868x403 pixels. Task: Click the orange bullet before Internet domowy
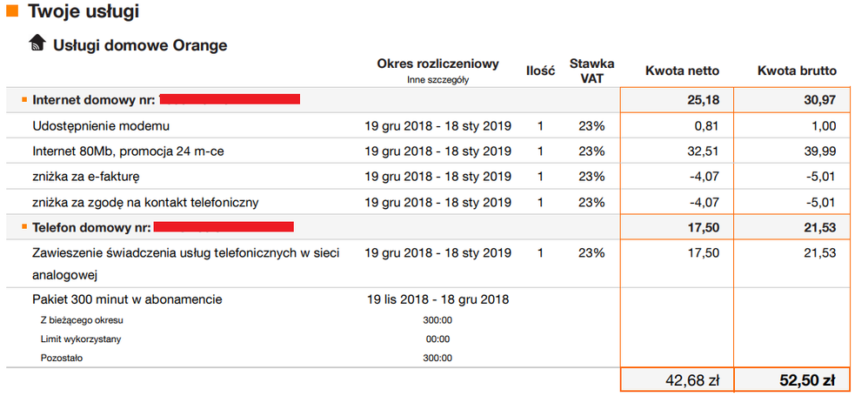(24, 100)
